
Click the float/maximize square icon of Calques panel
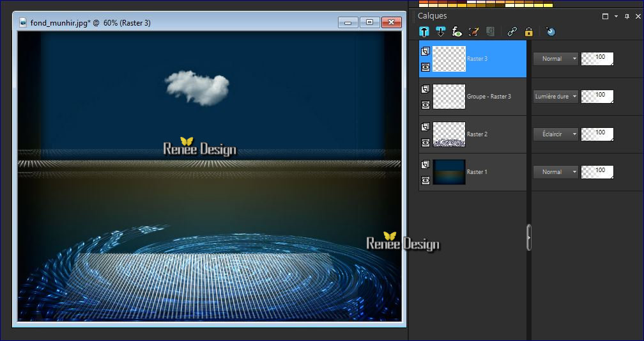click(605, 17)
